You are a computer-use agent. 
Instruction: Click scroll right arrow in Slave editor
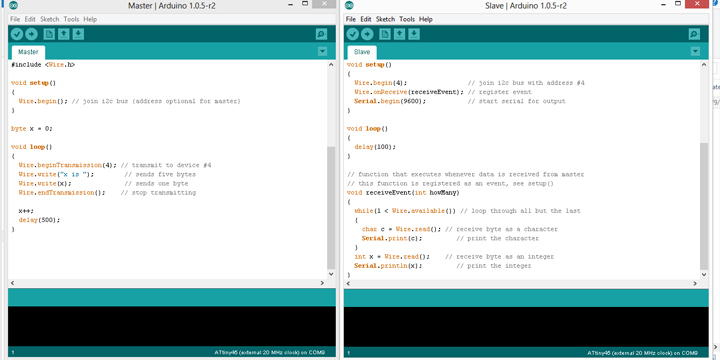695,284
